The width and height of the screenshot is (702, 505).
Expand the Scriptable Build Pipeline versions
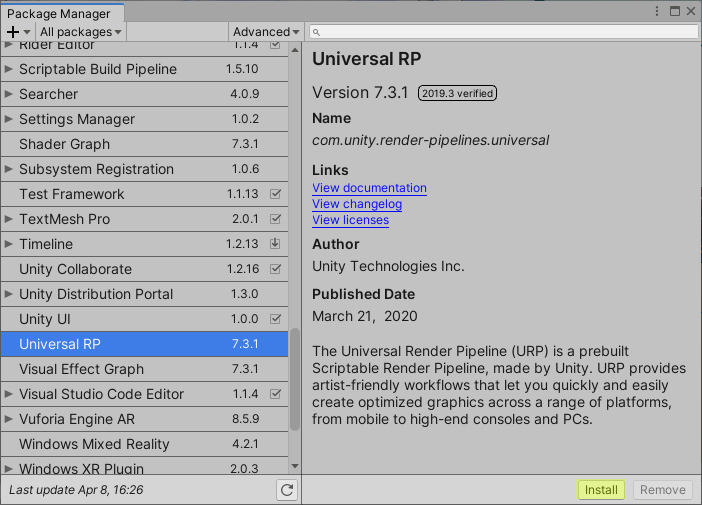pos(9,69)
